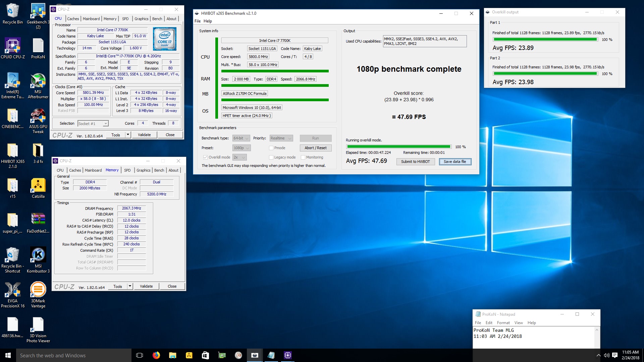Launch the ASUS GPU Tweak shortcut
Viewport: 644px width, 362px height.
38,121
